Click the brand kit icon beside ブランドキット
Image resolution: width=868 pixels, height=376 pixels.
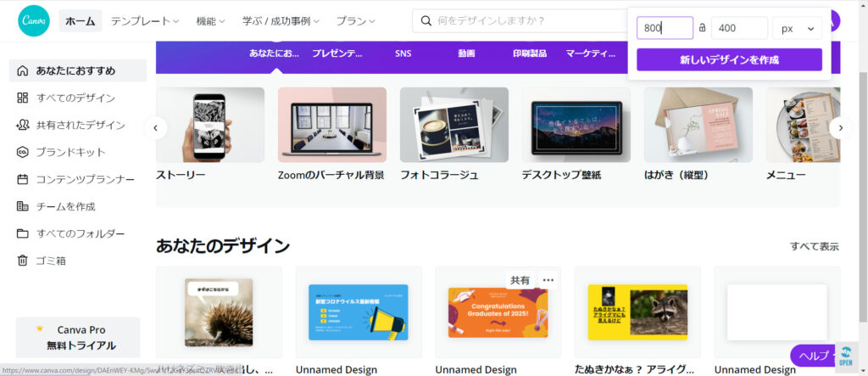(x=23, y=152)
